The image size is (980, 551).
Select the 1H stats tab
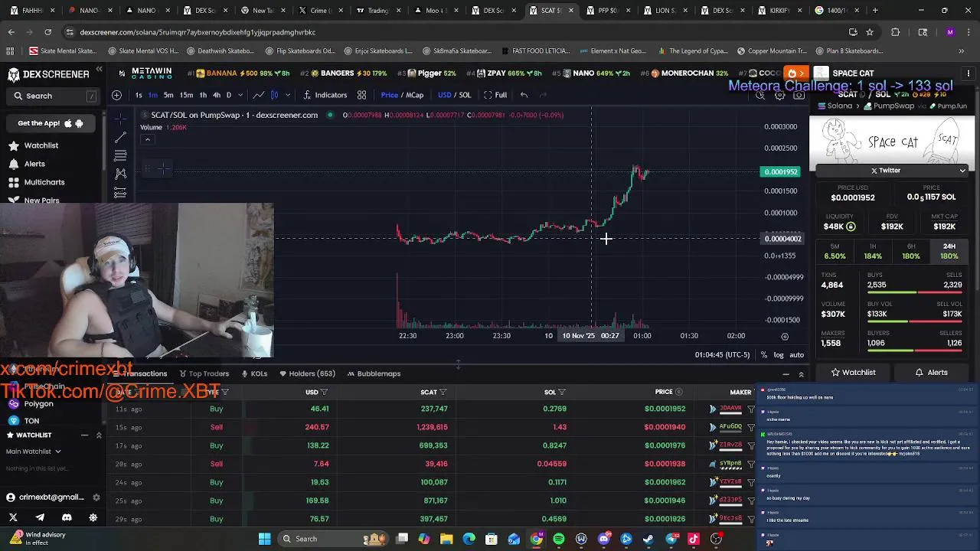[x=873, y=252]
